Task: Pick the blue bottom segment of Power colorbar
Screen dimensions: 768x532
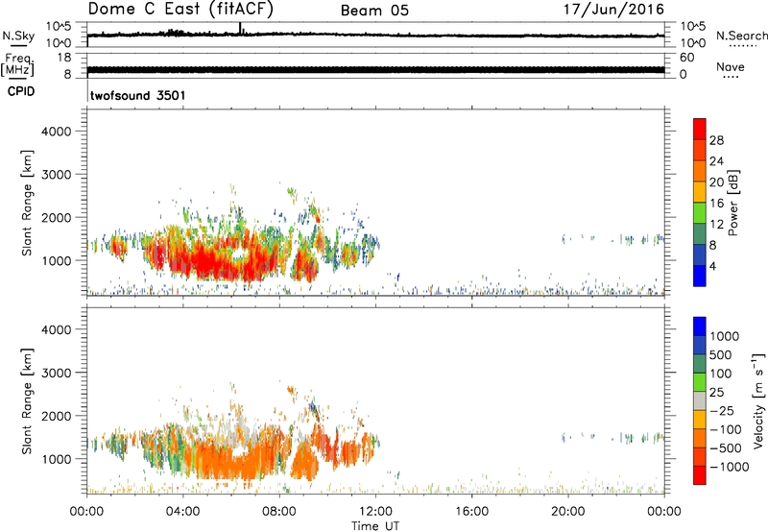Action: pos(700,276)
